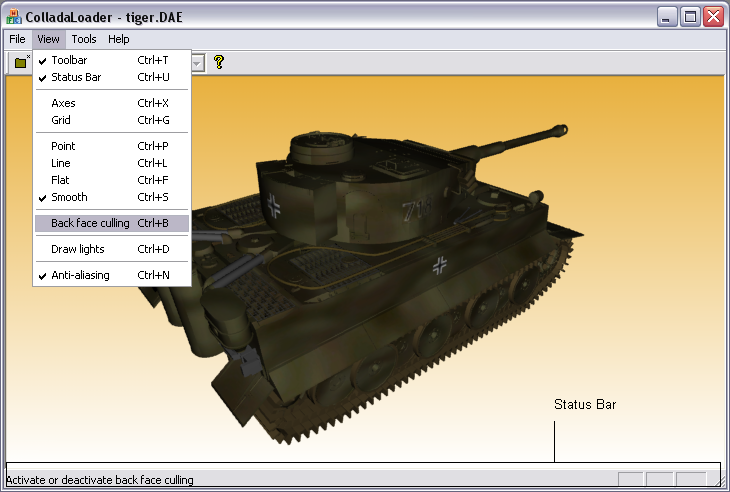
Task: Close the open View menu
Action: (x=48, y=39)
